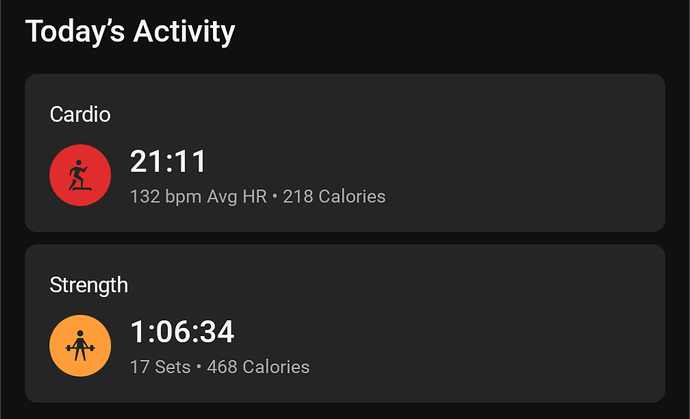Tap the 132 bpm Avg HR text

point(198,196)
